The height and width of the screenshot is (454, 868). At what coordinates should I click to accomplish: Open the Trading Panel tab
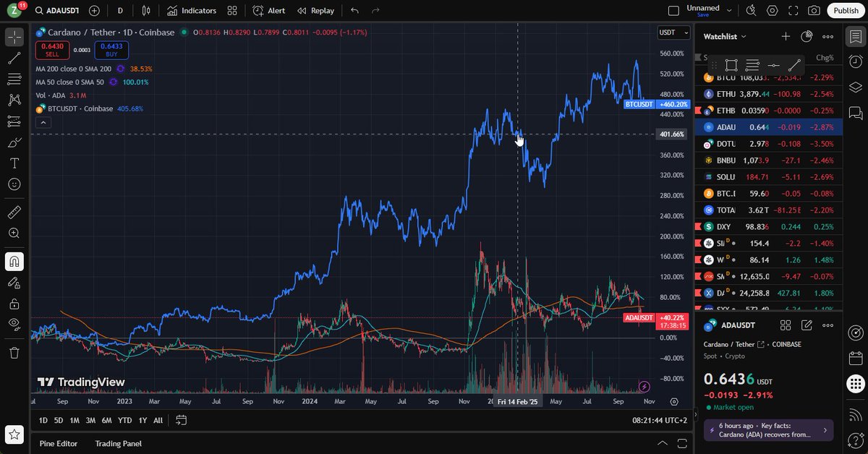(119, 443)
